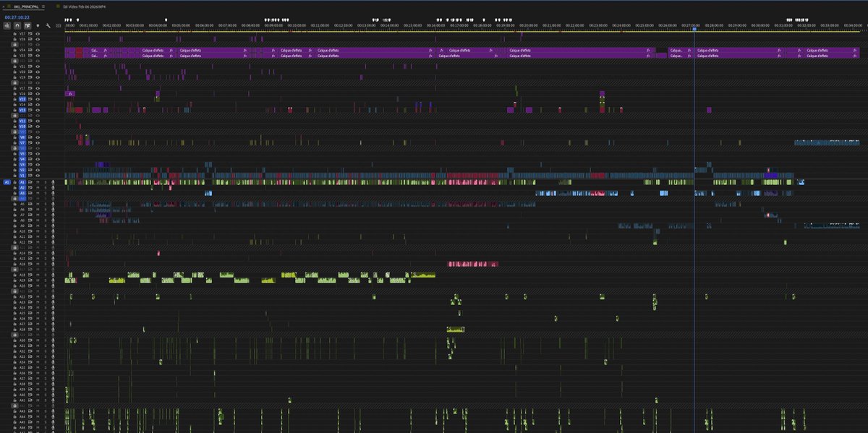Screen dimensions: 868x433
Task: Toggle lock on track A1
Action: (14, 182)
